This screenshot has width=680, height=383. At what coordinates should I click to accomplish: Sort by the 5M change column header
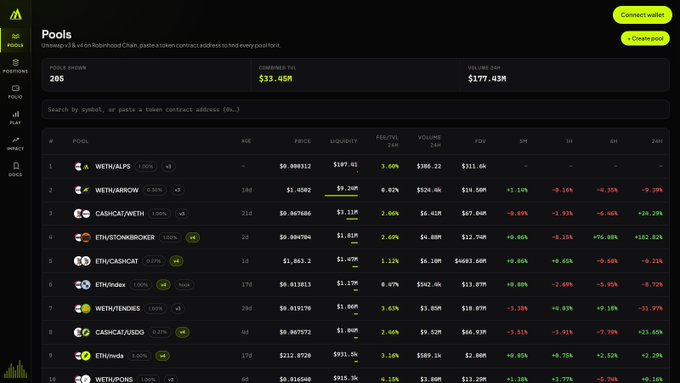point(523,141)
